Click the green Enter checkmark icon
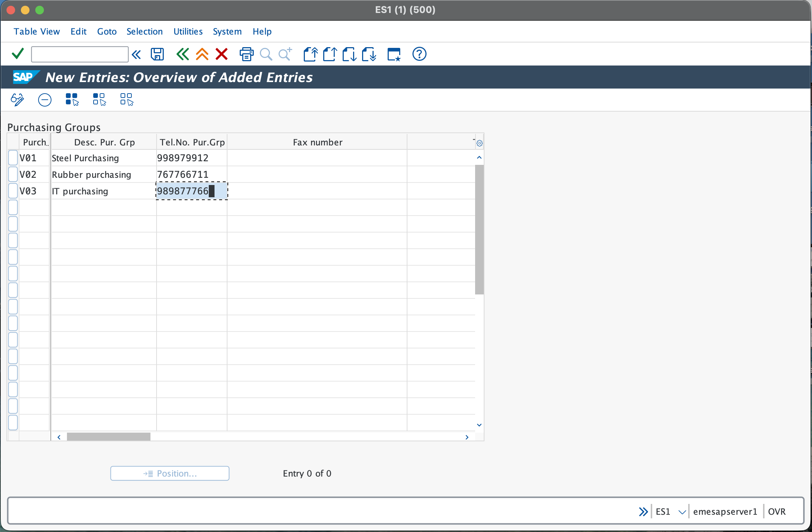The height and width of the screenshot is (532, 812). [x=18, y=54]
